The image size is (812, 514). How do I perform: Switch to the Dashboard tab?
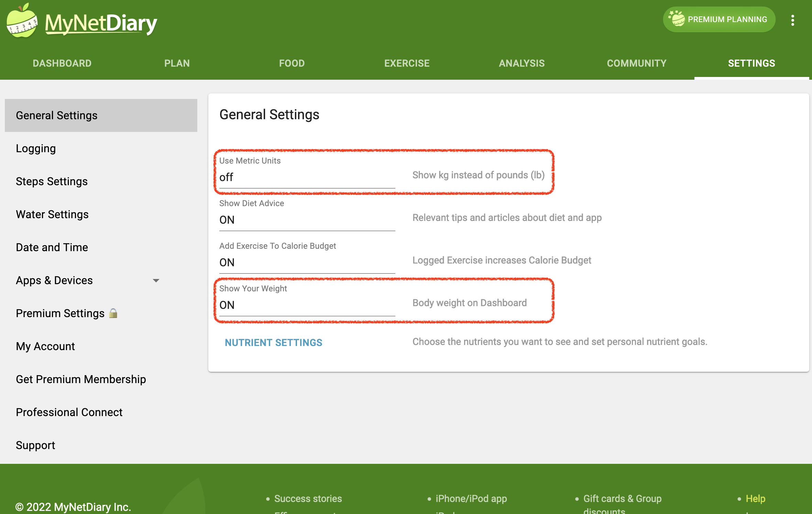[62, 63]
